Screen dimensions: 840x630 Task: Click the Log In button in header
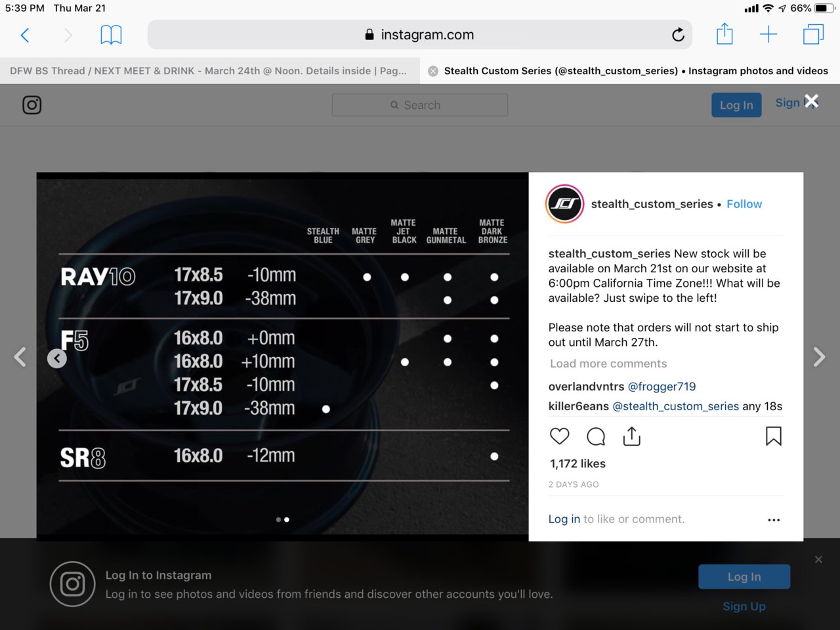[x=736, y=105]
